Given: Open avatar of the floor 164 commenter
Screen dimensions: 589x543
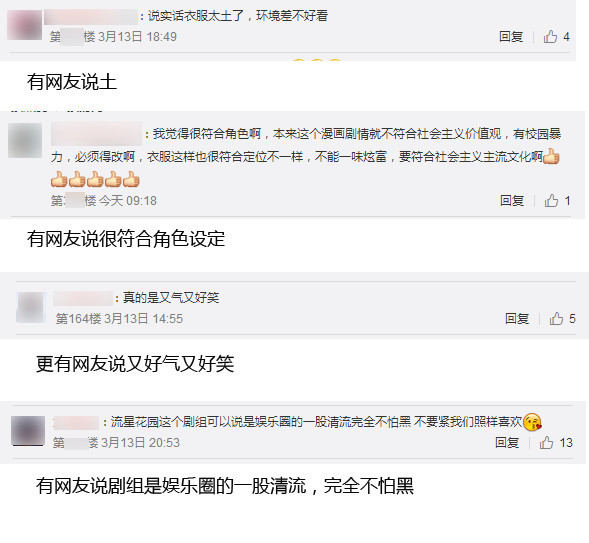Looking at the screenshot, I should pos(31,307).
